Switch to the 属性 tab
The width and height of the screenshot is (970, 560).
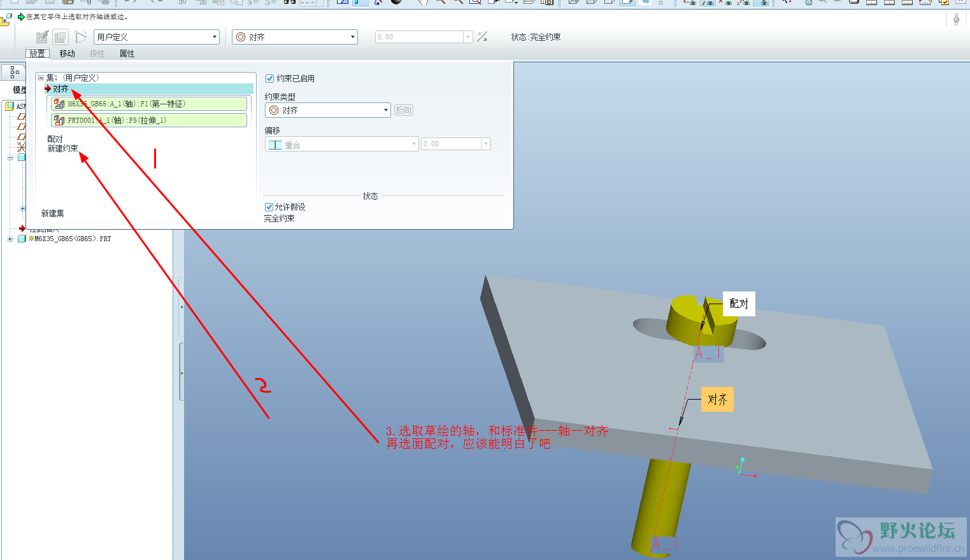127,53
